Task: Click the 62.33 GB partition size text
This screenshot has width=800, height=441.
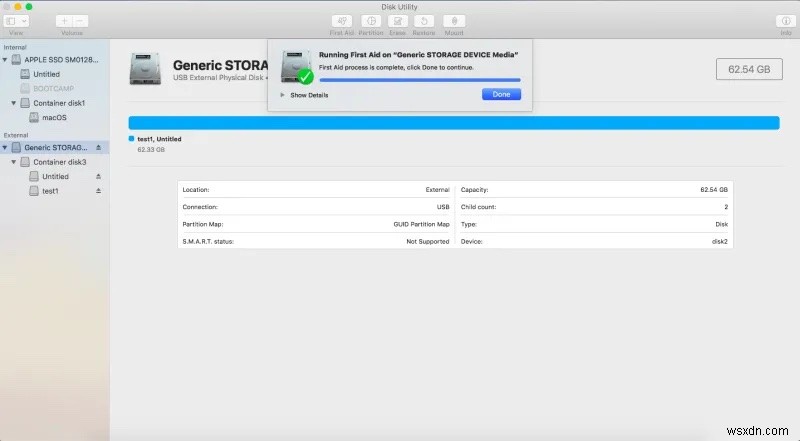Action: tap(151, 150)
